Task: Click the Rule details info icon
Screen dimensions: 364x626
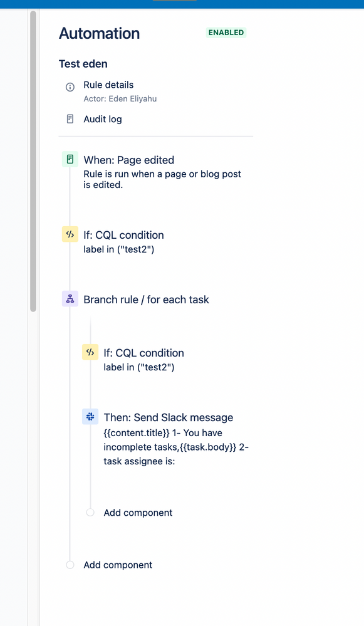Action: [x=69, y=87]
